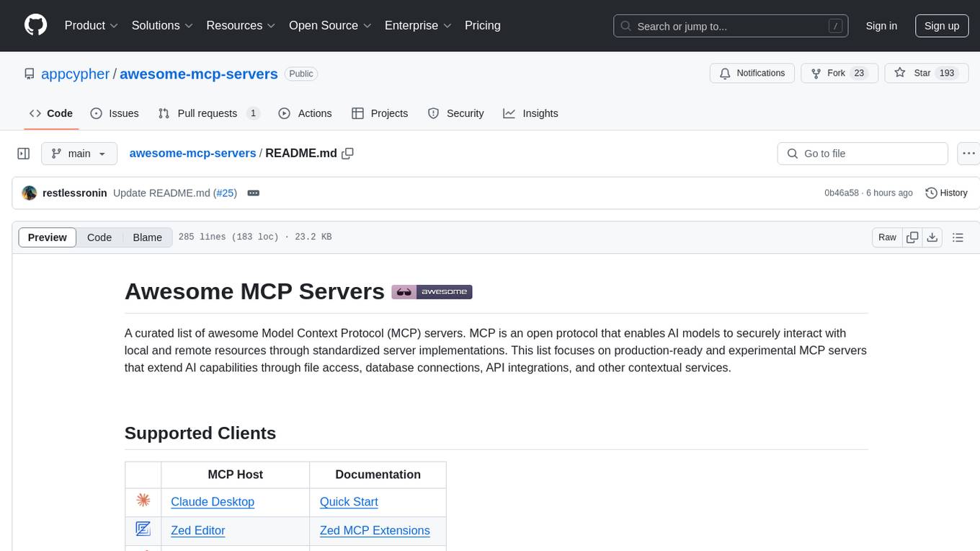980x551 pixels.
Task: Click the Documentation column header
Action: (x=378, y=475)
